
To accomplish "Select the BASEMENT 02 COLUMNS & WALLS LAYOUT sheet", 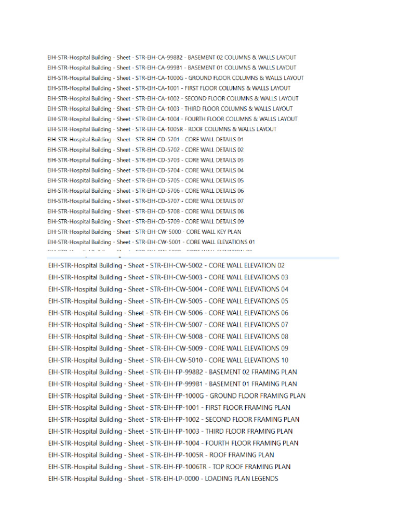I will click(171, 58).
